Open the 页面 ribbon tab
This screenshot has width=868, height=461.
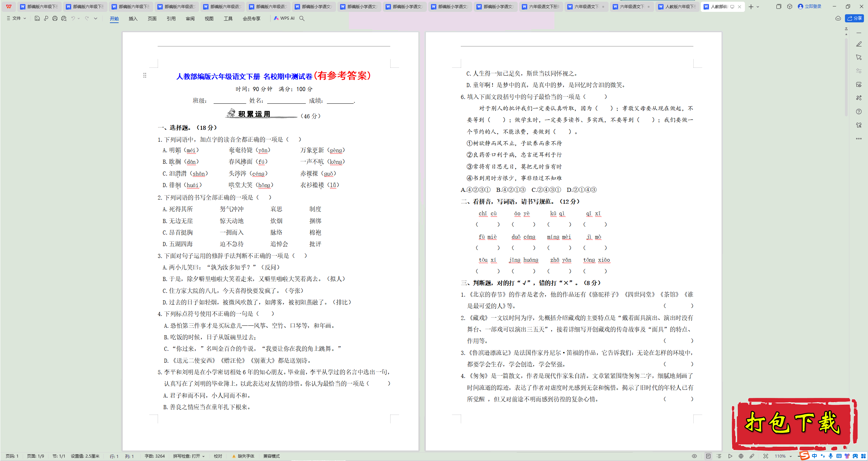pos(152,19)
